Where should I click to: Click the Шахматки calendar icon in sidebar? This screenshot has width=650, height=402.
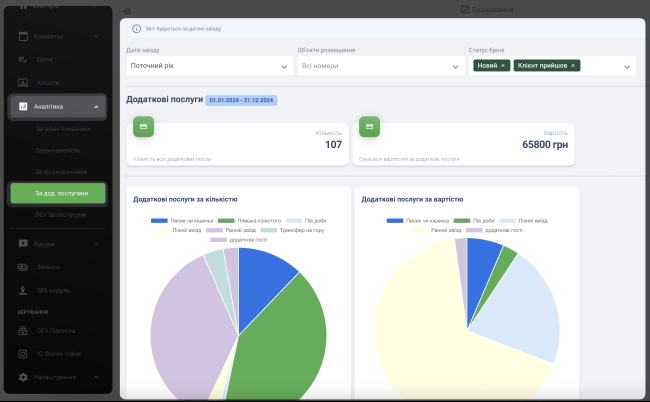point(23,36)
